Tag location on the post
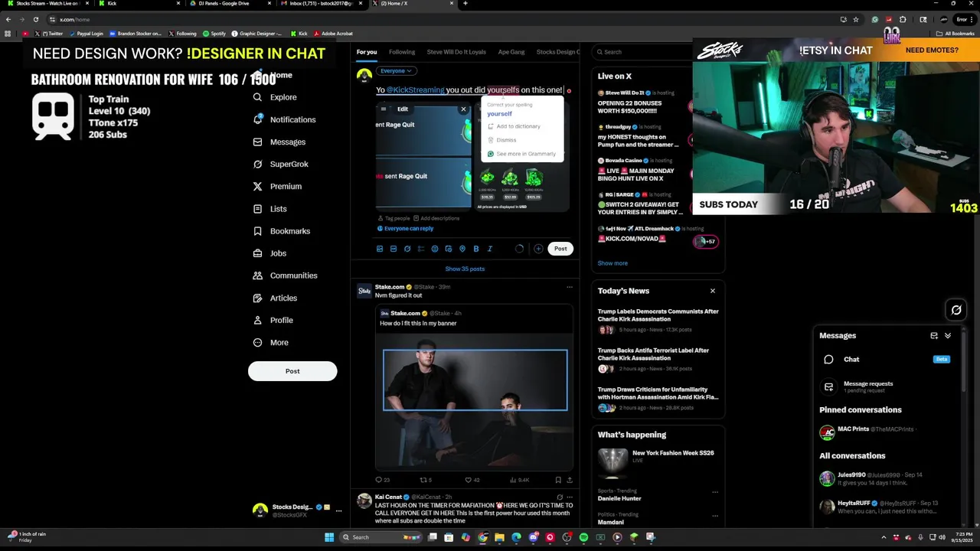 462,249
